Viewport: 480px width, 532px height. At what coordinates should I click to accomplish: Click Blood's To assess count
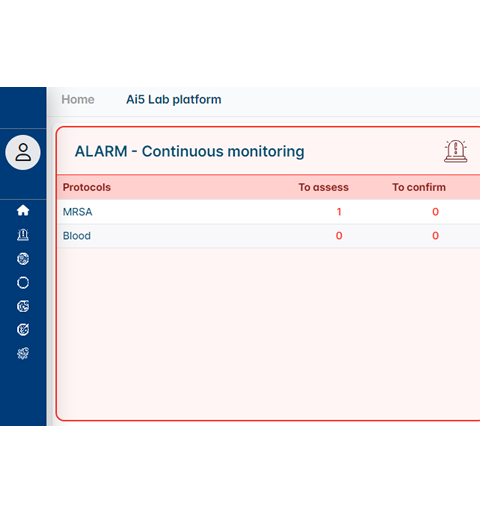[x=339, y=235]
